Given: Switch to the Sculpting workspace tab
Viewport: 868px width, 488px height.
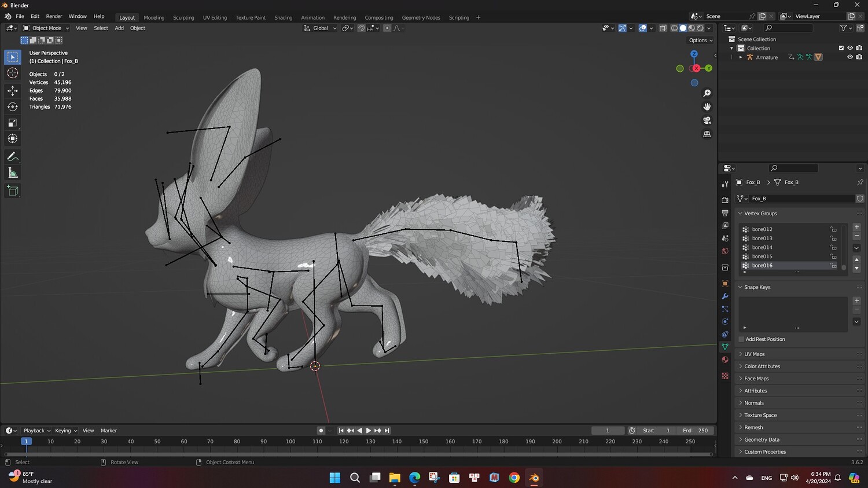Looking at the screenshot, I should pyautogui.click(x=183, y=17).
